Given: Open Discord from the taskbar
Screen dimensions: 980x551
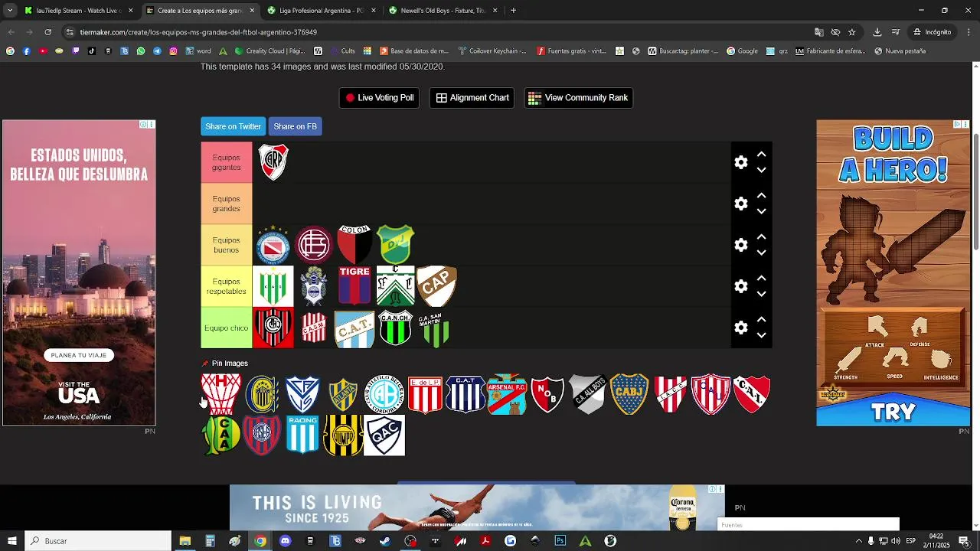Looking at the screenshot, I should click(286, 541).
